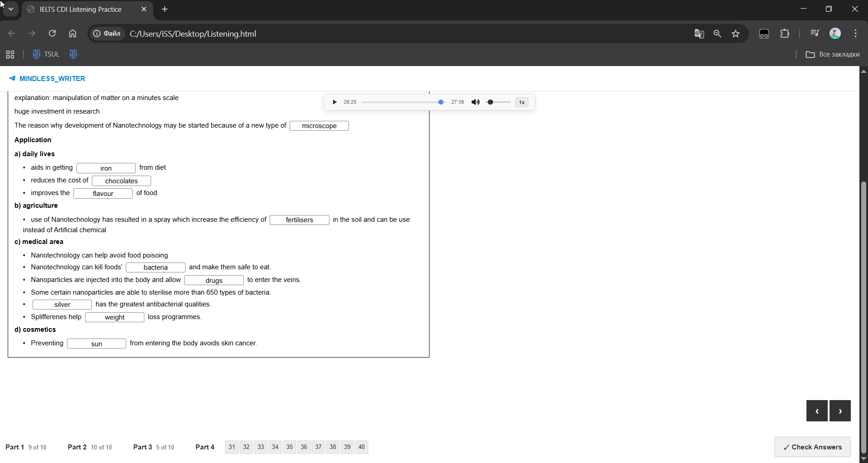Viewport: 868px width, 463px height.
Task: Edit the 'chocolates' answer field
Action: tap(121, 181)
